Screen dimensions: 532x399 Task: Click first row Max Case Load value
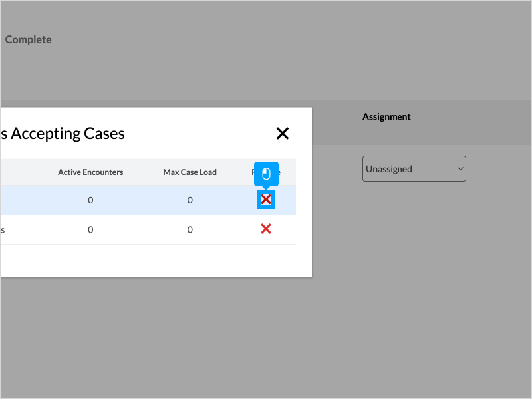pyautogui.click(x=190, y=200)
